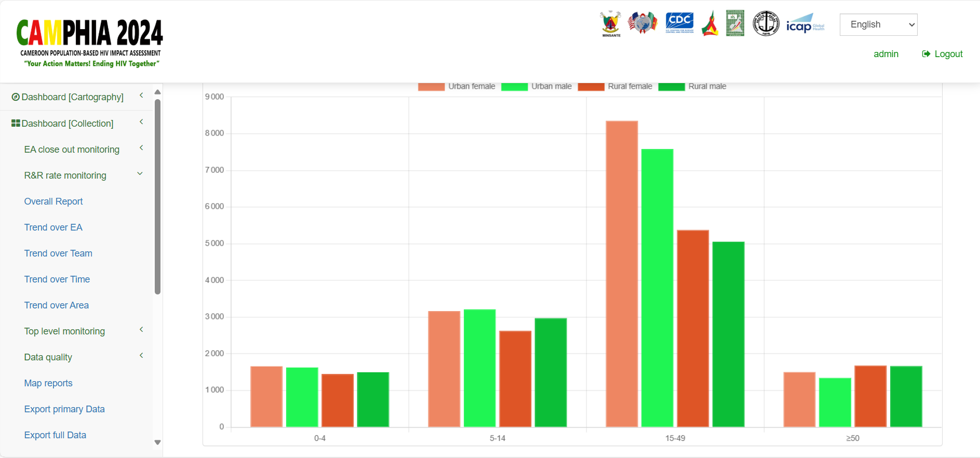This screenshot has height=458, width=980.
Task: Toggle Rural female legend swatch
Action: coord(591,87)
